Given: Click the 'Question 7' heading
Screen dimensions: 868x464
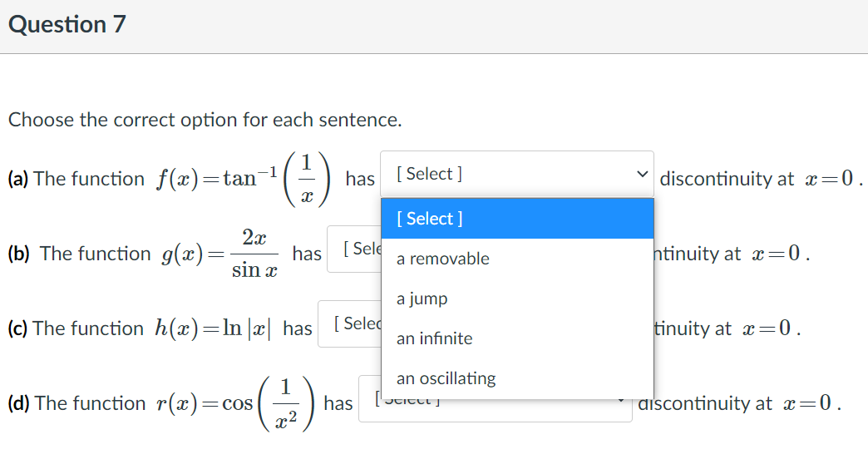Looking at the screenshot, I should click(x=67, y=24).
